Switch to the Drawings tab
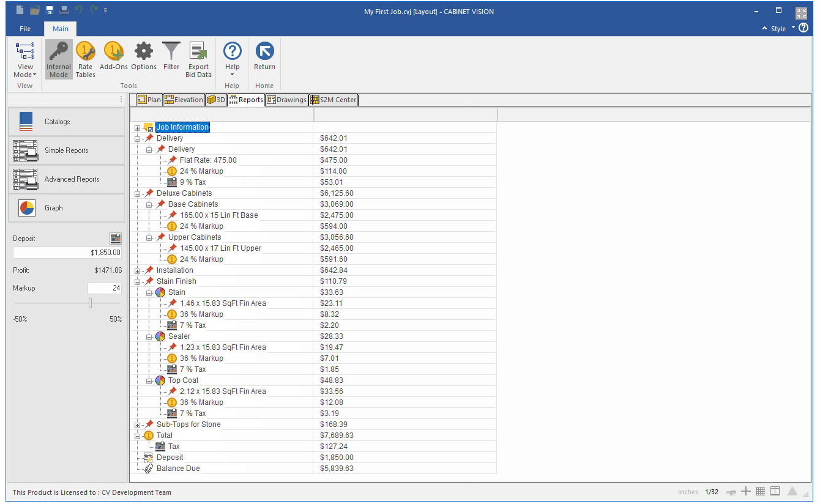This screenshot has height=504, width=820. pos(287,100)
